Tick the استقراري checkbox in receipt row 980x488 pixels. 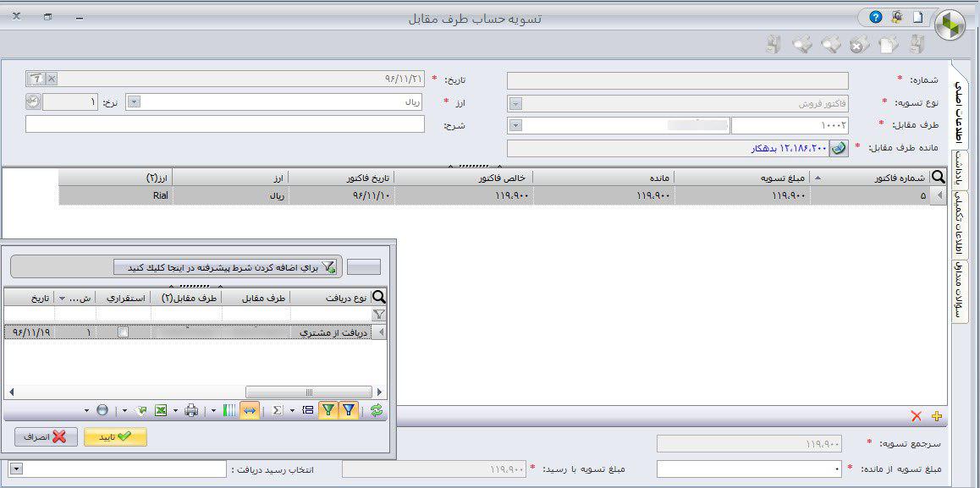123,332
